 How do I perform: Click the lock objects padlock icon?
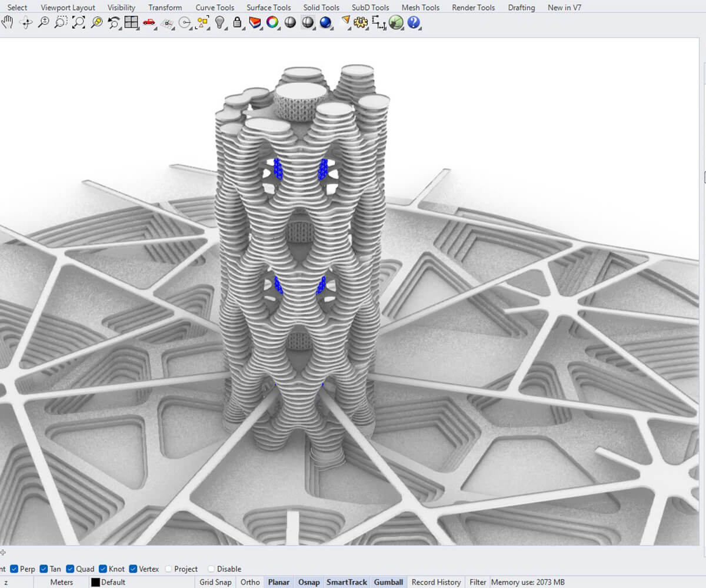pos(237,23)
